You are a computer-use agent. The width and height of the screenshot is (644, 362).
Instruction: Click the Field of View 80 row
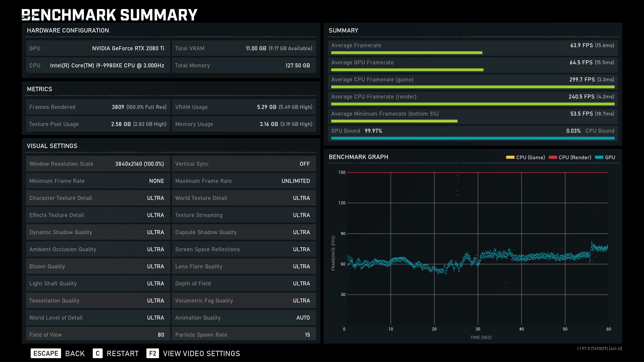[98, 334]
